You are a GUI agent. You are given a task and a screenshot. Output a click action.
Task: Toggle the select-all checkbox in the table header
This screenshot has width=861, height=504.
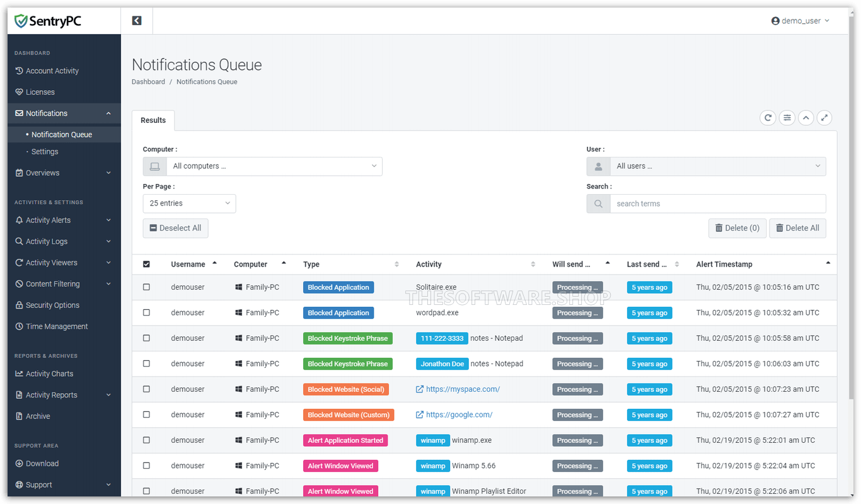coord(147,265)
